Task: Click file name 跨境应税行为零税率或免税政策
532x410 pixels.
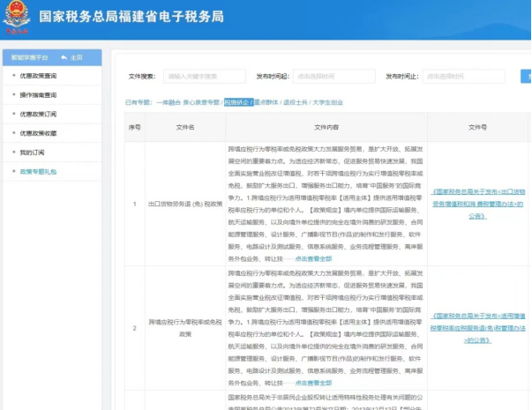Action: (185, 328)
